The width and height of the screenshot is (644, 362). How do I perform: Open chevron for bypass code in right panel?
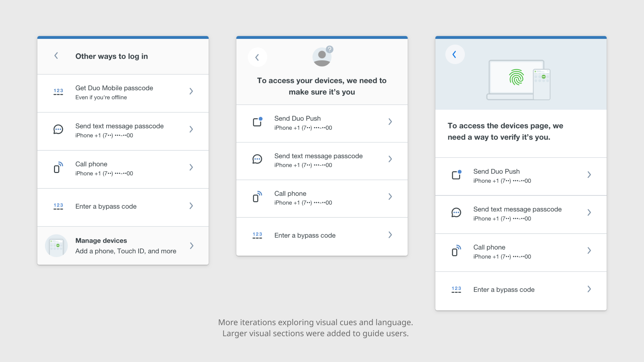(x=589, y=289)
